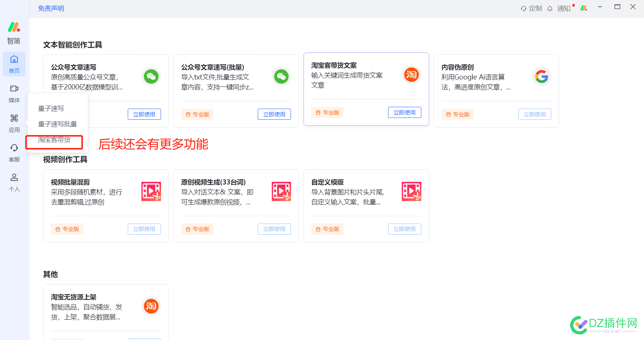Click the video icon on 原创视频生成(33台词) card
The image size is (644, 340).
point(281,191)
